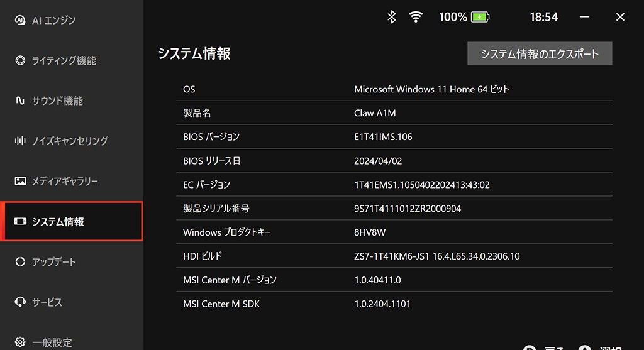Click the アップデート refresh icon

coord(20,261)
